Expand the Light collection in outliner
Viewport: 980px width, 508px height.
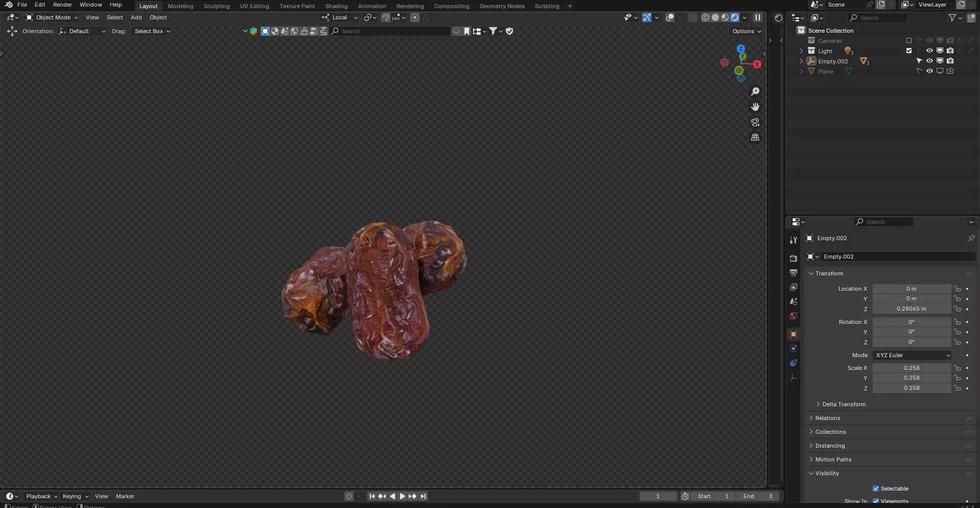pos(801,51)
